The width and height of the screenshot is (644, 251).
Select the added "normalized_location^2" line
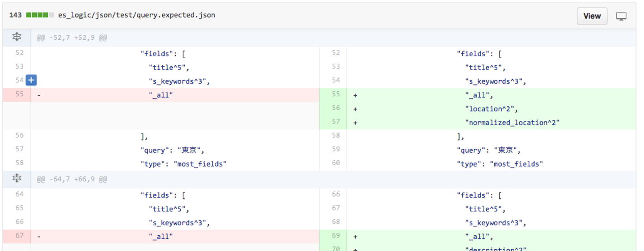tap(512, 123)
